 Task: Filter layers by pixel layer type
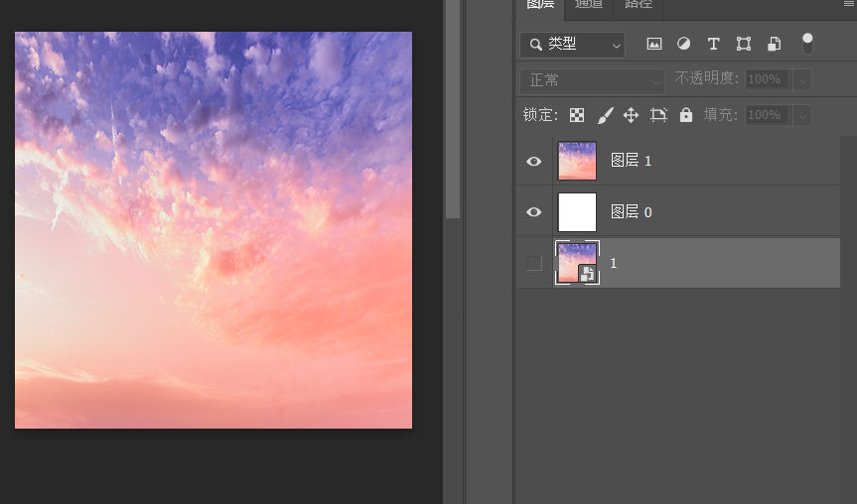653,44
